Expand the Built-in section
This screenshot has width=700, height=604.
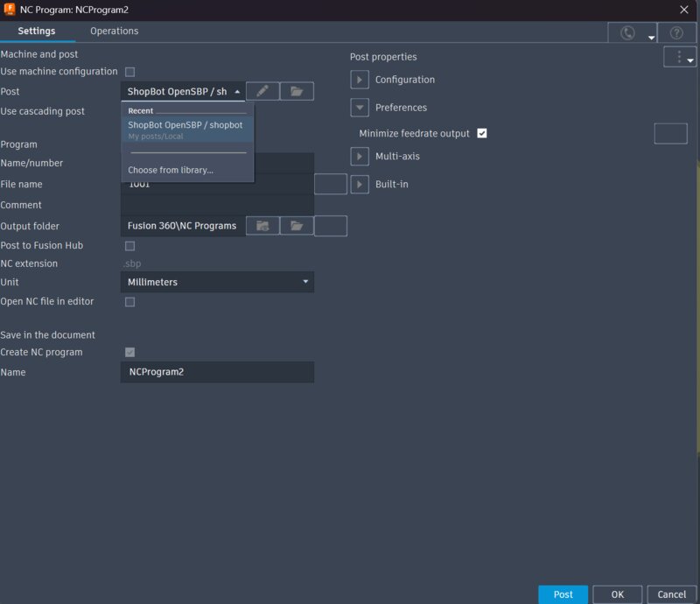[360, 184]
